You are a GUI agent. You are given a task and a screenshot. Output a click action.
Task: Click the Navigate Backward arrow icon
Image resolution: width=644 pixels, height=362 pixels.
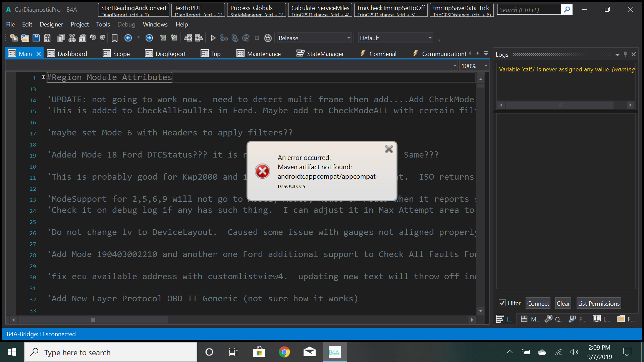[128, 38]
